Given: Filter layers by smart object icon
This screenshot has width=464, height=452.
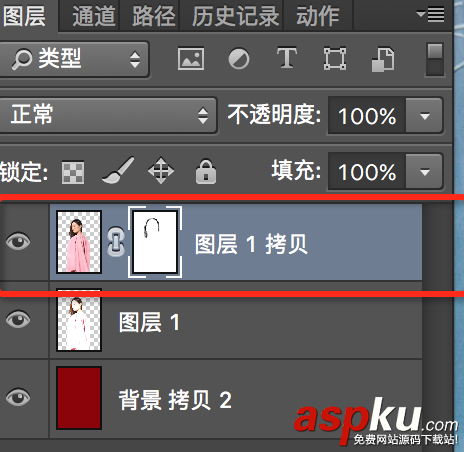Looking at the screenshot, I should pyautogui.click(x=383, y=59).
